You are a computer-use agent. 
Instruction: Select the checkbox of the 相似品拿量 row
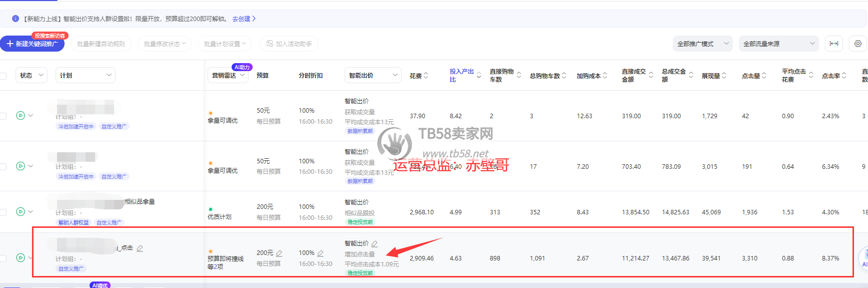point(4,212)
